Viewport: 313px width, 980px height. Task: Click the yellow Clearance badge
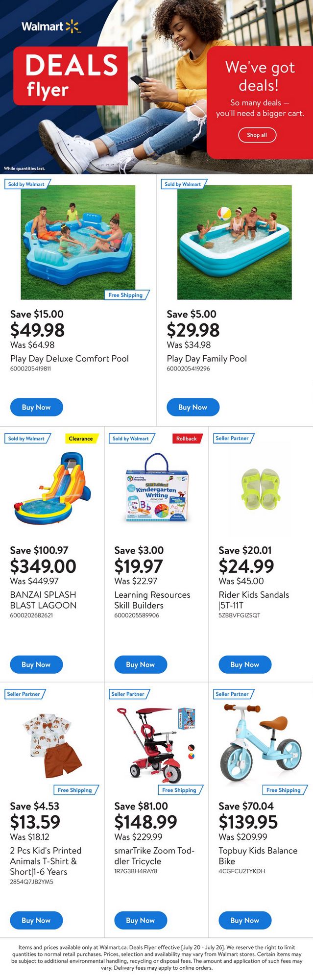[x=81, y=439]
